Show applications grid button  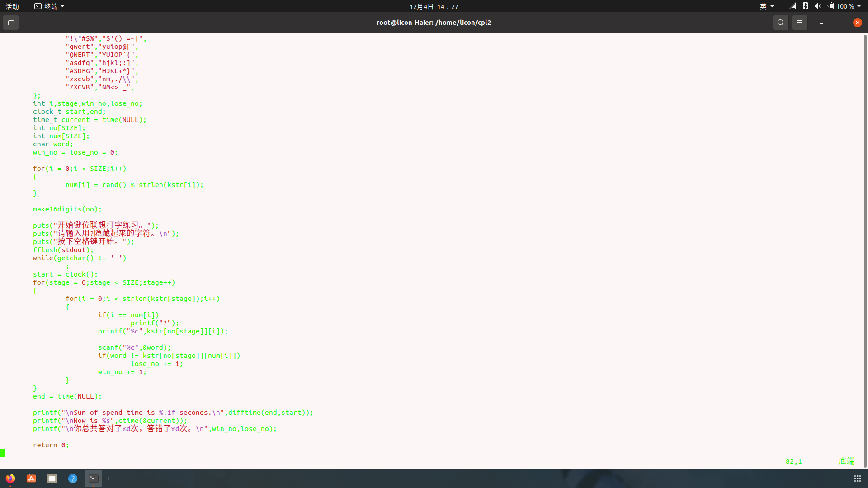tap(857, 479)
